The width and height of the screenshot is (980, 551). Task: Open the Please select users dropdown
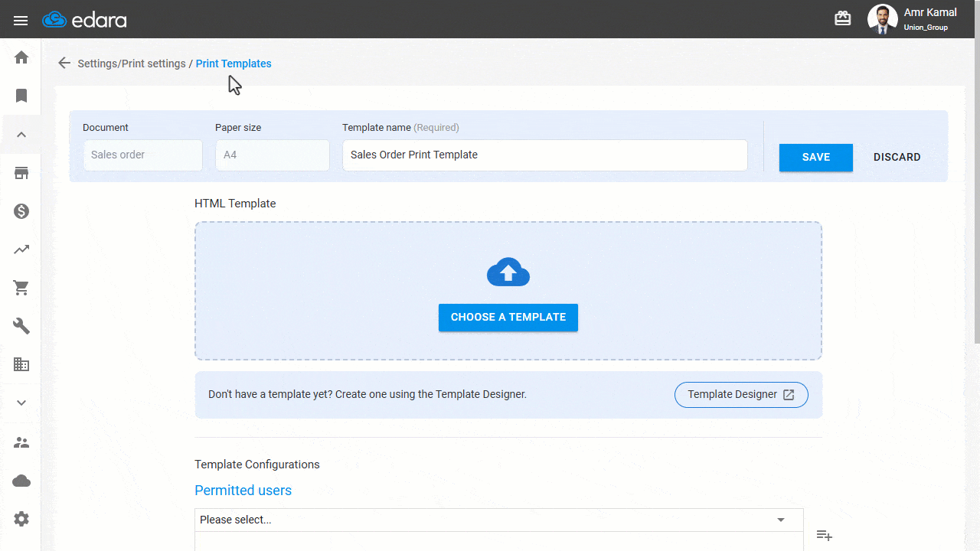[x=499, y=520]
